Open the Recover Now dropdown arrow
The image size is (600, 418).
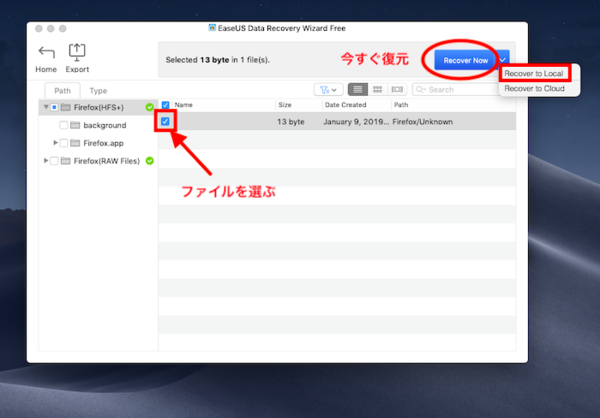tap(503, 60)
